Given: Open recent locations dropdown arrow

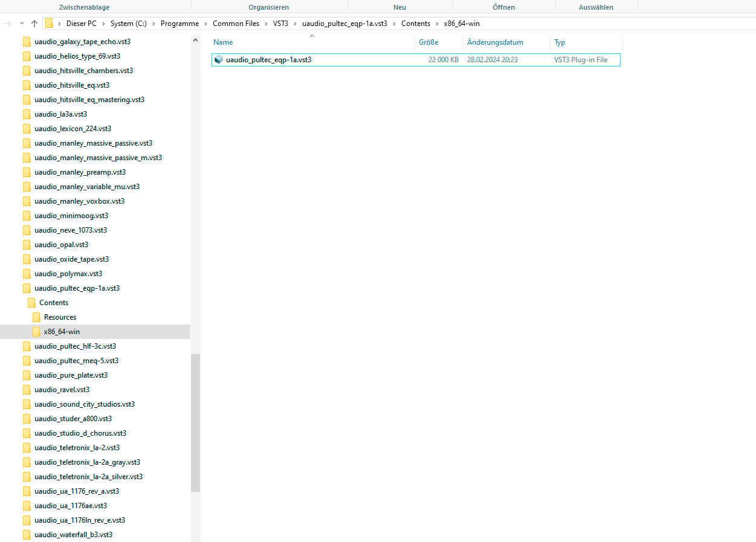Looking at the screenshot, I should click(x=22, y=24).
